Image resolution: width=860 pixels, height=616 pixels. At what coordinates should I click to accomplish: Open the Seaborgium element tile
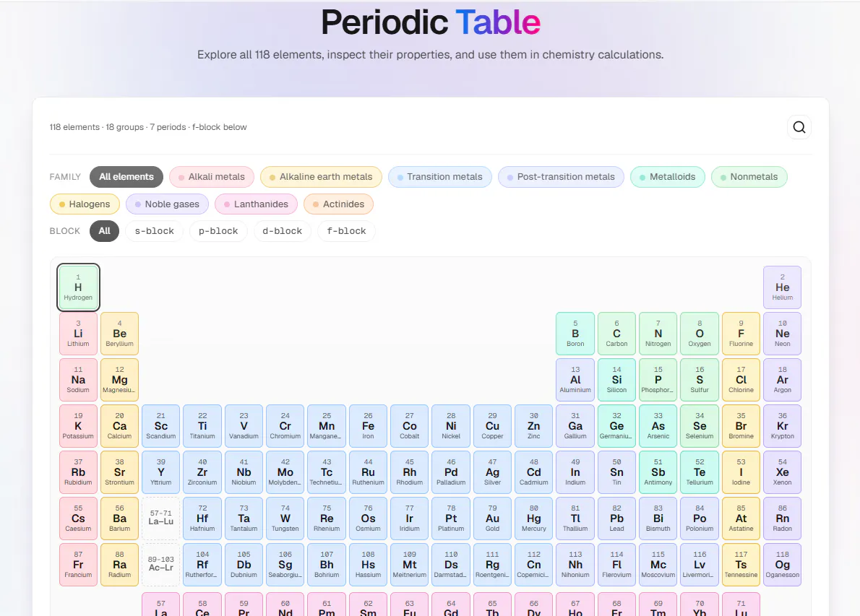285,565
